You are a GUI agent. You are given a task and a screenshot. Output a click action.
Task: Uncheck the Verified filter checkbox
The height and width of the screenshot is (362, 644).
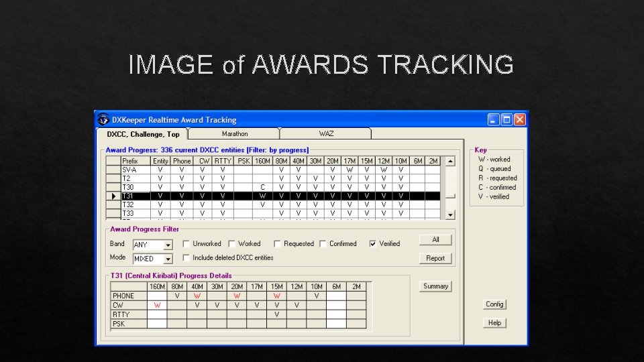pyautogui.click(x=372, y=244)
